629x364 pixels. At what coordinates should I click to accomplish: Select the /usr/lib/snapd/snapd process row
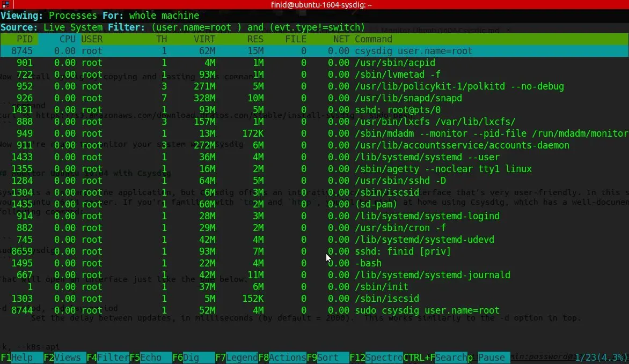click(x=314, y=98)
